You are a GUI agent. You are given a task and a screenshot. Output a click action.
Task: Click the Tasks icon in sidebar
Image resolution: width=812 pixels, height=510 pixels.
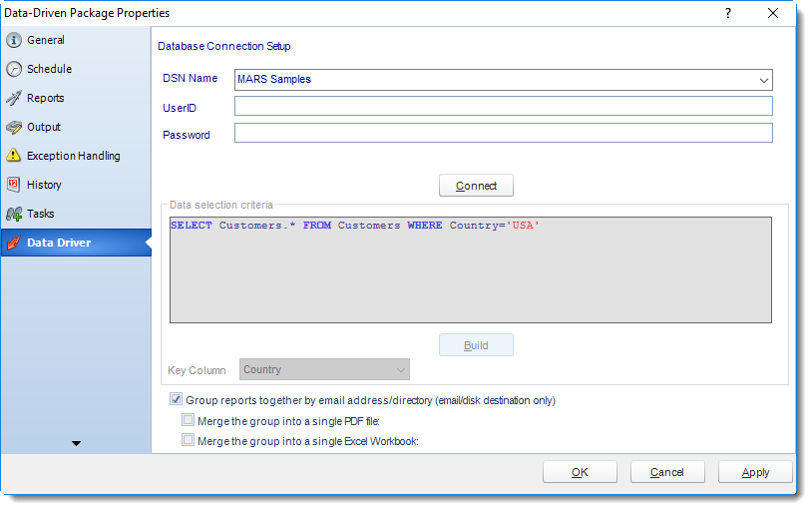coord(14,214)
